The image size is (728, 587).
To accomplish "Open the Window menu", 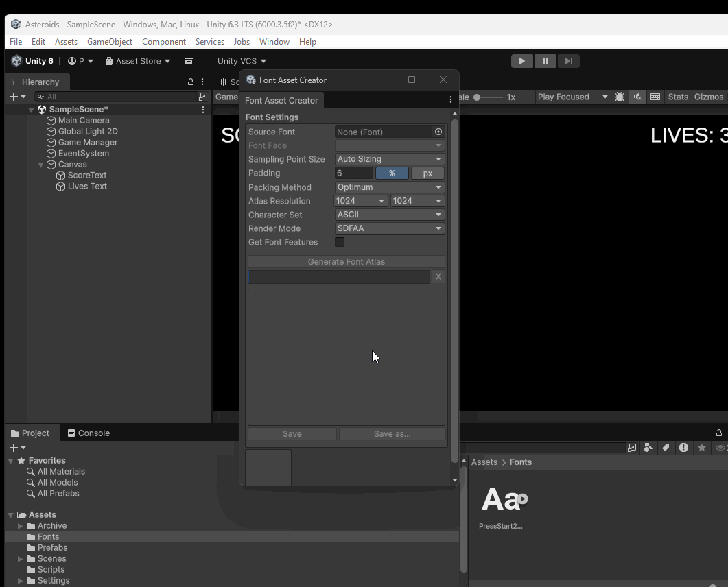I will click(274, 42).
